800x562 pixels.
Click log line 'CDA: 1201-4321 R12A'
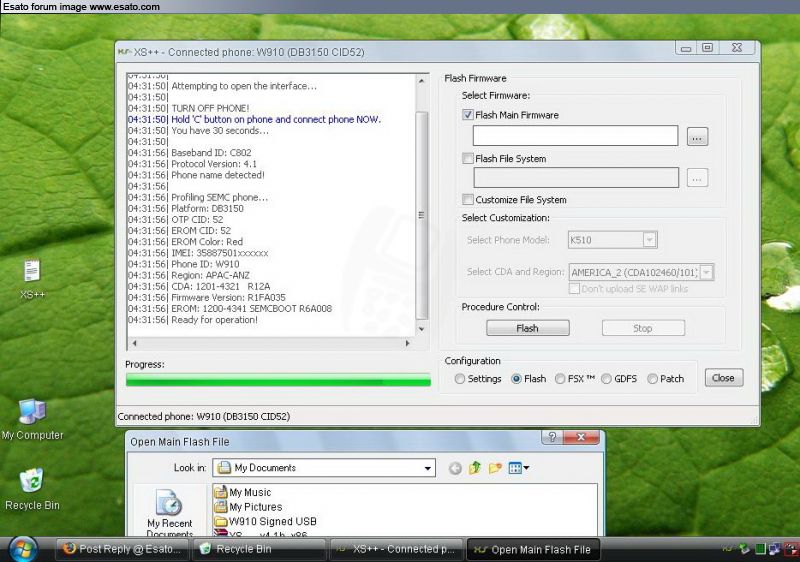click(x=199, y=286)
